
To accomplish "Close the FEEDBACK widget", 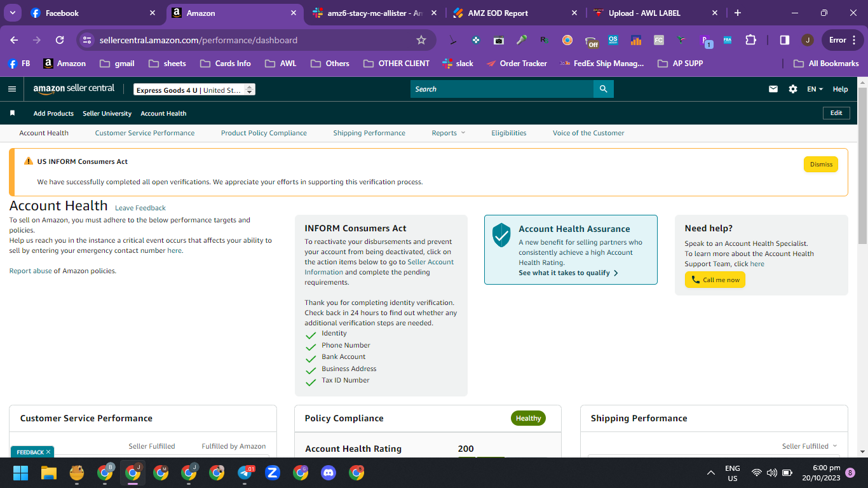I will [49, 452].
